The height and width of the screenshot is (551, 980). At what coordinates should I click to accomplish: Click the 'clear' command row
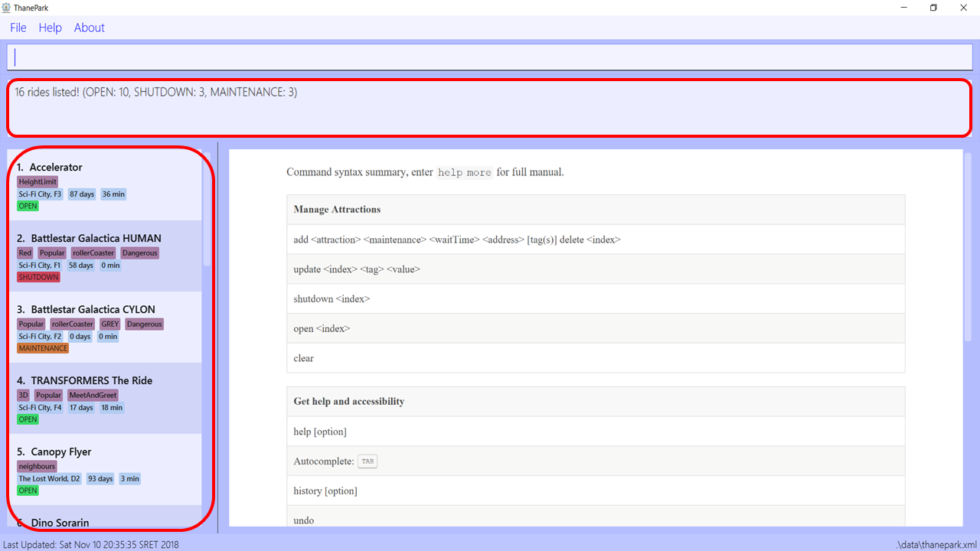click(596, 358)
